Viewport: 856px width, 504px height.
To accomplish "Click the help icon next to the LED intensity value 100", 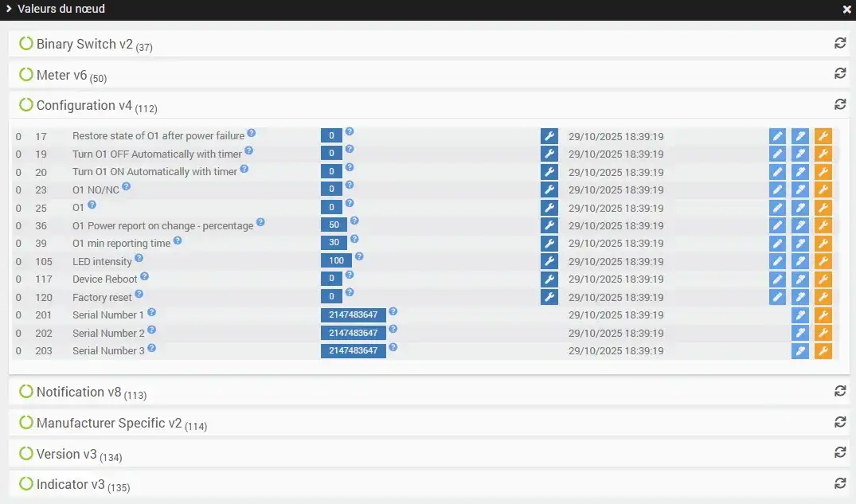I will pyautogui.click(x=359, y=256).
